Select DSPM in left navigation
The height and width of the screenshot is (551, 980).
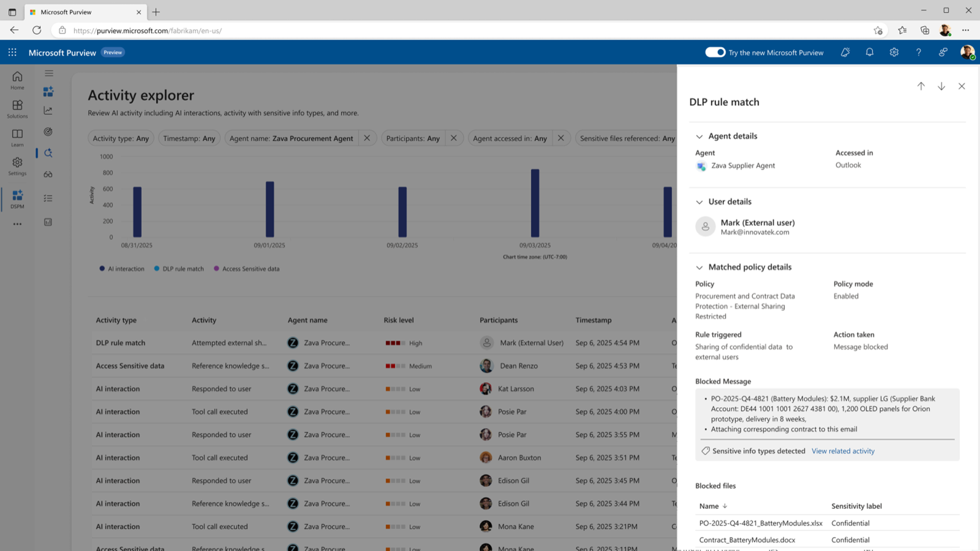coord(17,199)
